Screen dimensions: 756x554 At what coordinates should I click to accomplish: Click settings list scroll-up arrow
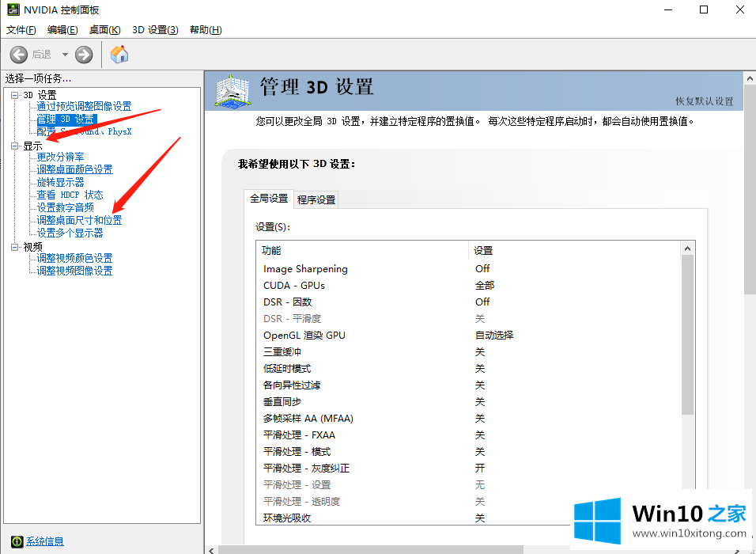(x=687, y=249)
